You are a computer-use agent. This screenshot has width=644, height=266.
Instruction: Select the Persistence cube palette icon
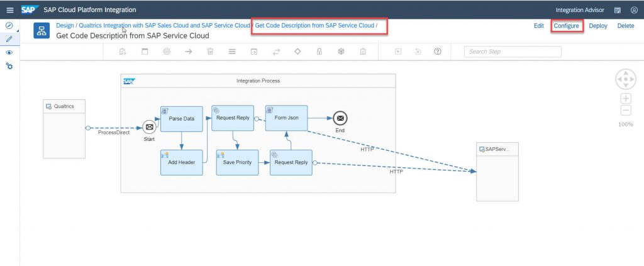341,52
